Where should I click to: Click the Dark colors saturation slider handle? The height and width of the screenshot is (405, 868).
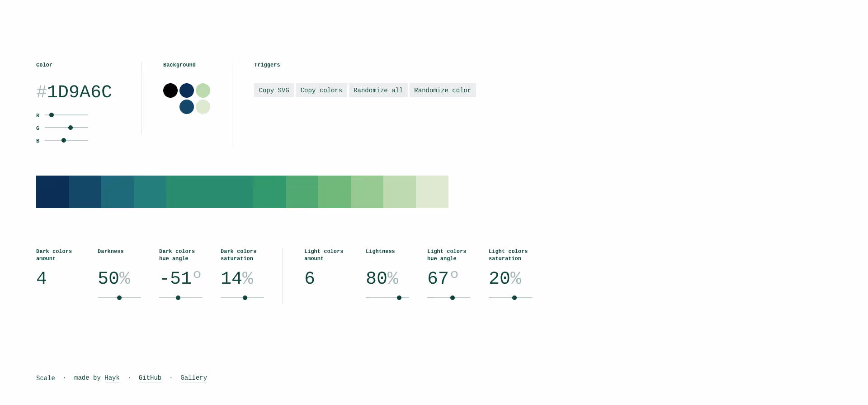point(245,298)
